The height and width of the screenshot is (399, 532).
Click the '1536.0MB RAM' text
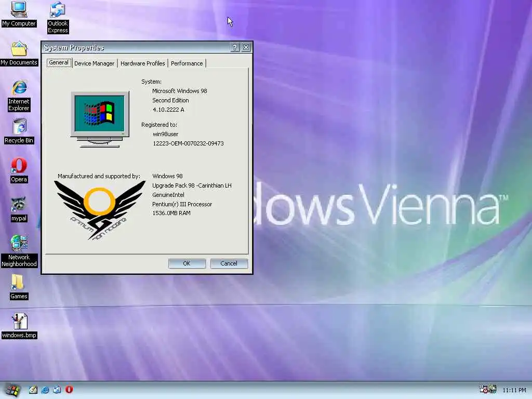pyautogui.click(x=171, y=213)
